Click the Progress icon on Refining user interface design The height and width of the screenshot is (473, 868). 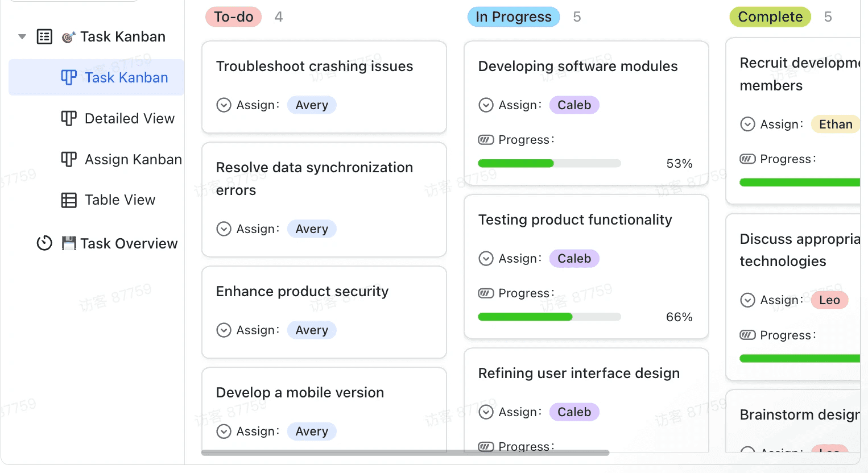coord(486,446)
